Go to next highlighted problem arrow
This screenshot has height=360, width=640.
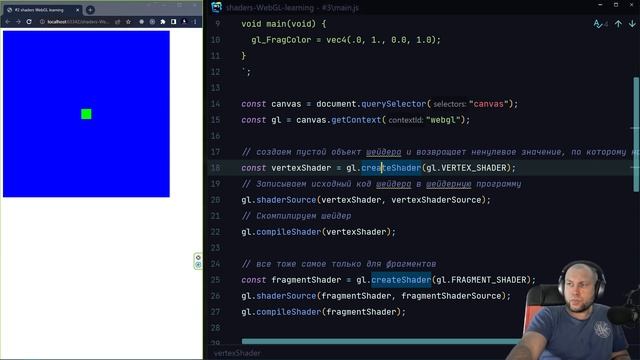click(632, 24)
